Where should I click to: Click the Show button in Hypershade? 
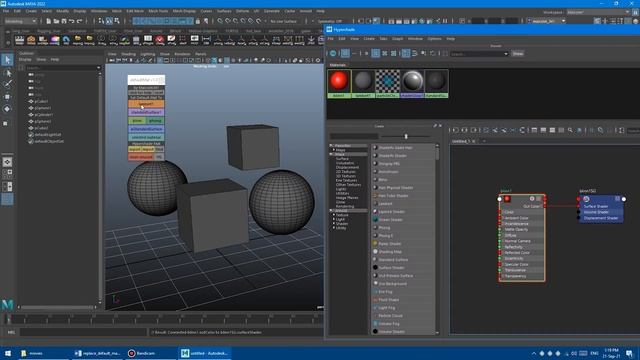(518, 53)
